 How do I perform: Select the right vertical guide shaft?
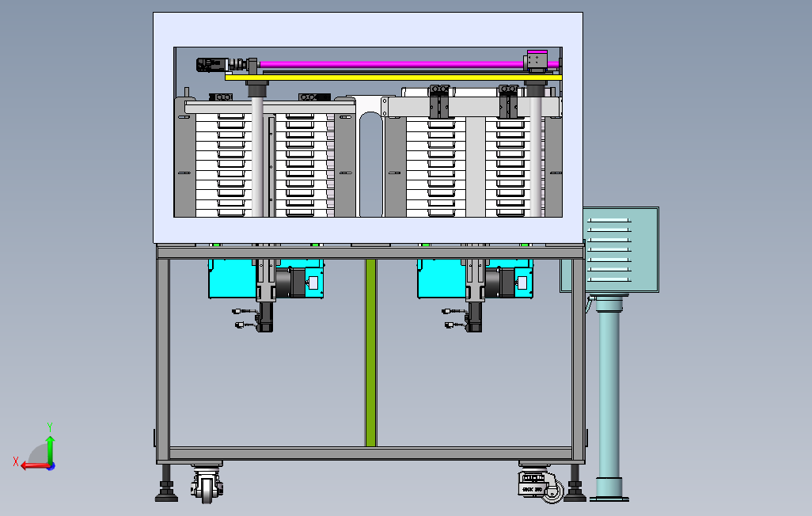tap(536, 157)
